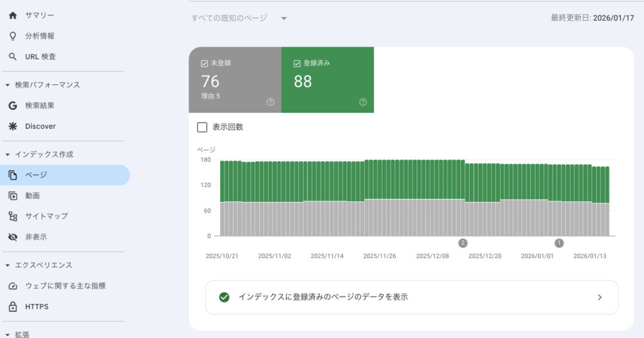Enable the 表示回数 checkbox
The height and width of the screenshot is (338, 644).
202,127
